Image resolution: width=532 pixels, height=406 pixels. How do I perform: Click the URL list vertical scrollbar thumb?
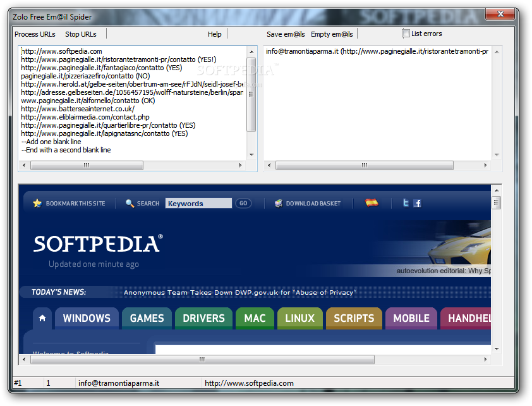(251, 94)
